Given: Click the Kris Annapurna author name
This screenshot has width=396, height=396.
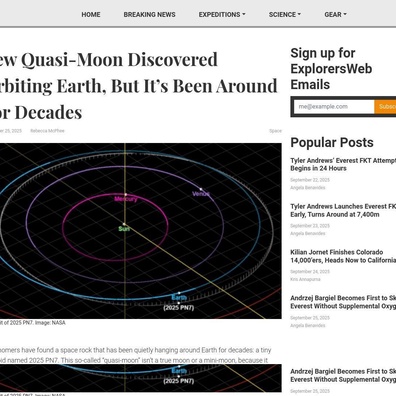Looking at the screenshot, I should 305,279.
